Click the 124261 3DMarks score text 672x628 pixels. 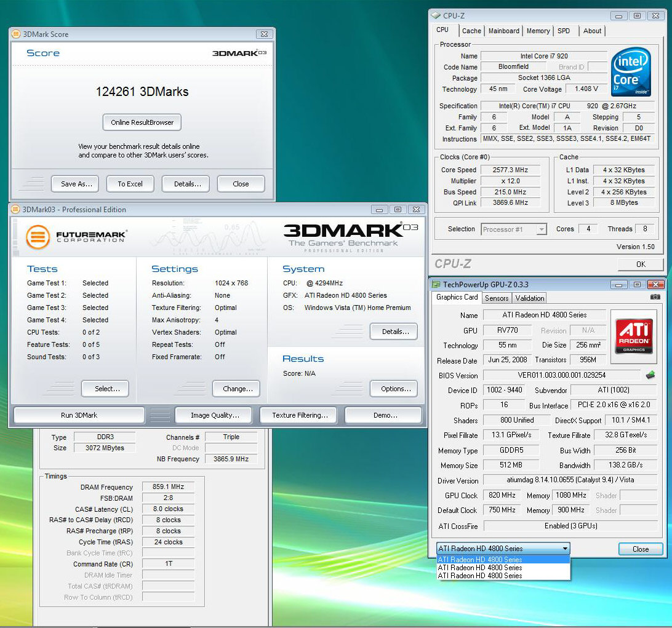click(x=142, y=92)
